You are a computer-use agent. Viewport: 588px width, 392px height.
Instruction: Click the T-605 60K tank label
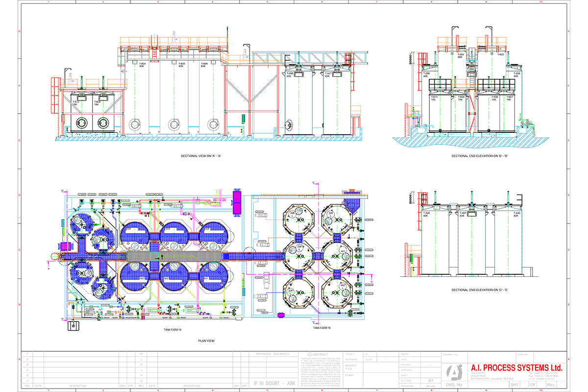click(181, 65)
